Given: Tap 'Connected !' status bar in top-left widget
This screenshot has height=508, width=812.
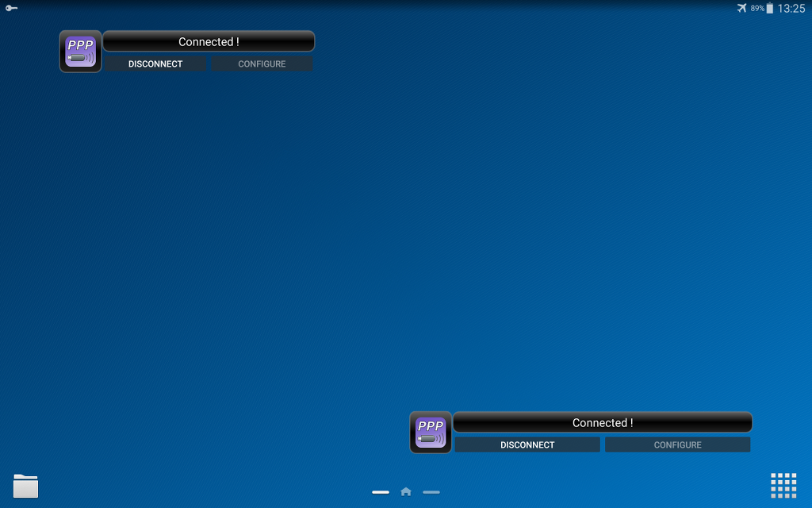Looking at the screenshot, I should (209, 41).
